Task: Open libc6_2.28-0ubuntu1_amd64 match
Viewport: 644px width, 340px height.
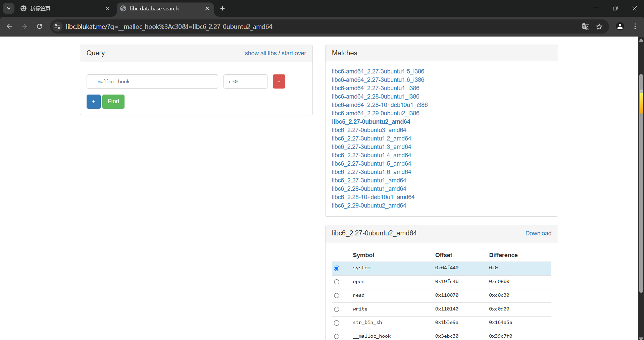Action: pyautogui.click(x=369, y=189)
